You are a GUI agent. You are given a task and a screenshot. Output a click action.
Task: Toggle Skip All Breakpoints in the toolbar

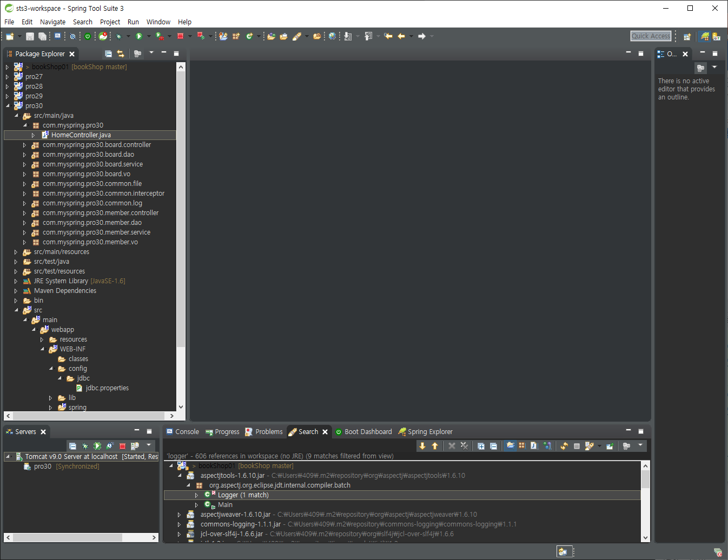point(72,36)
